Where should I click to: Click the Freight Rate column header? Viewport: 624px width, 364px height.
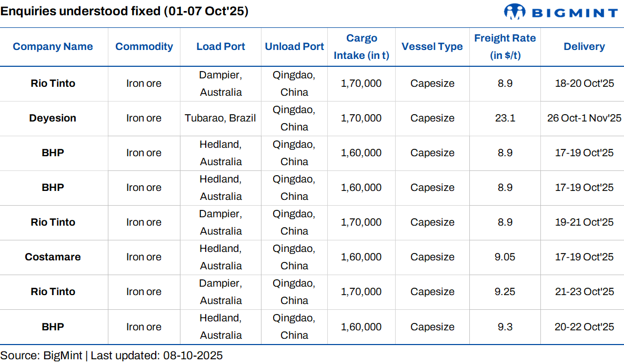tap(505, 47)
